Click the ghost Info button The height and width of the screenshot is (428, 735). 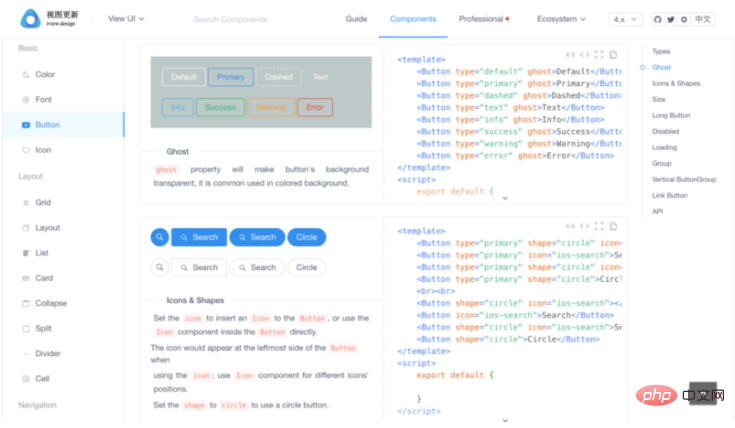pyautogui.click(x=178, y=107)
